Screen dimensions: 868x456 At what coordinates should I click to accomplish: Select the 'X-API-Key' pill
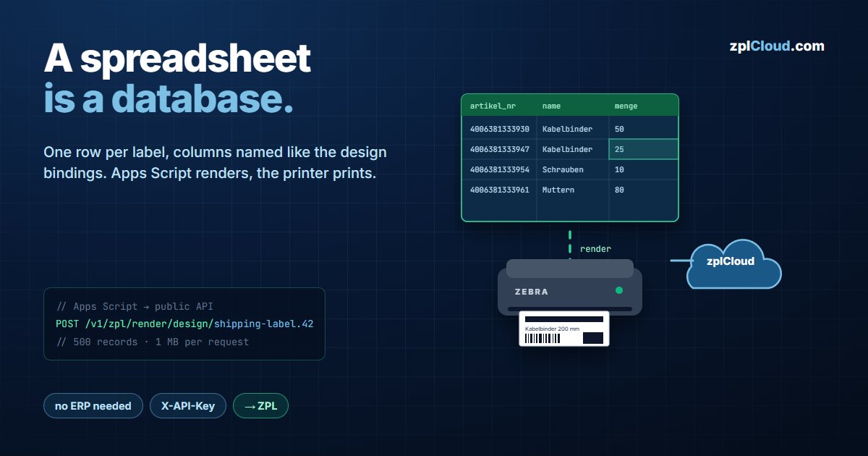pos(188,406)
